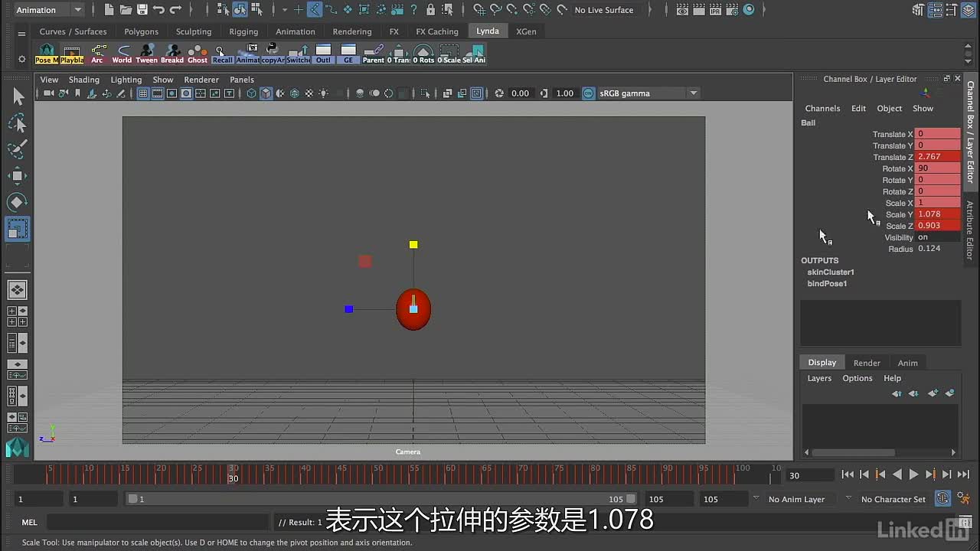Screen dimensions: 980x551
Task: Toggle the film gate overlay
Action: point(157,93)
